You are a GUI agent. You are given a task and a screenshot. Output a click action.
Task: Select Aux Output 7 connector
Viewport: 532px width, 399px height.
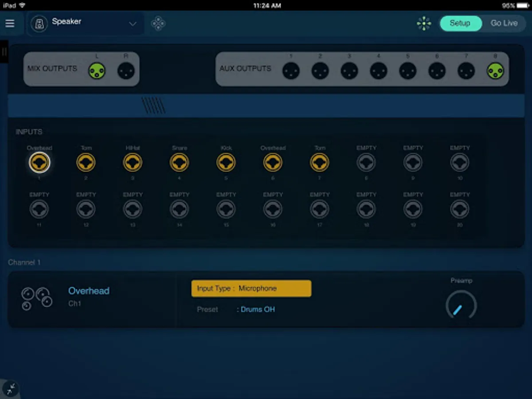click(466, 71)
